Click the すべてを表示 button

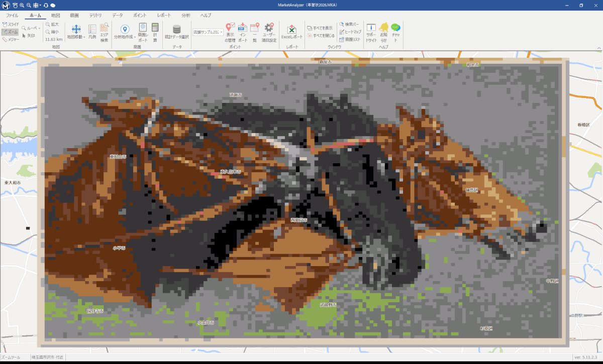tap(320, 28)
